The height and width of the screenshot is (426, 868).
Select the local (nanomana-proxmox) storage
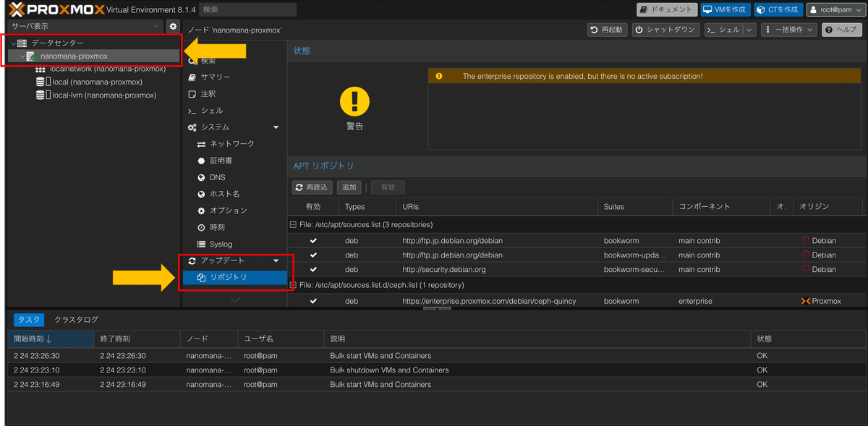(97, 82)
